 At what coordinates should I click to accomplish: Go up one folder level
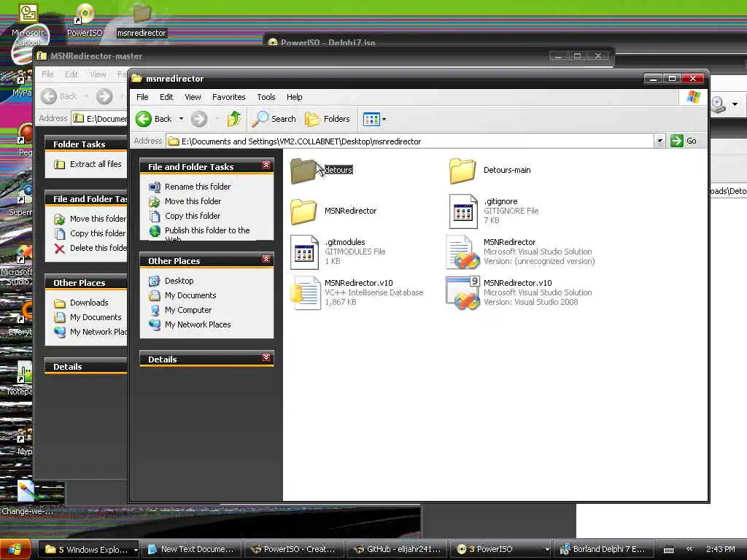point(234,119)
